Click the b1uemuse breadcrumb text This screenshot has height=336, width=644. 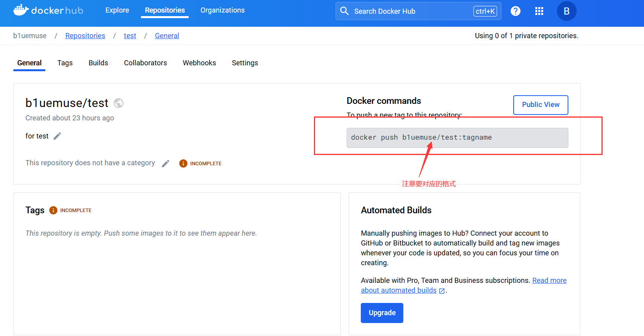[x=30, y=36]
